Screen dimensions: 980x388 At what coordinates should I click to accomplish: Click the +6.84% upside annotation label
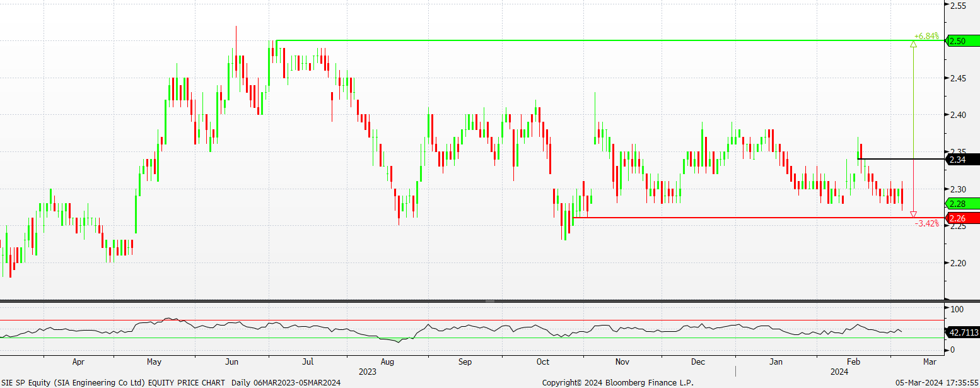coord(926,36)
